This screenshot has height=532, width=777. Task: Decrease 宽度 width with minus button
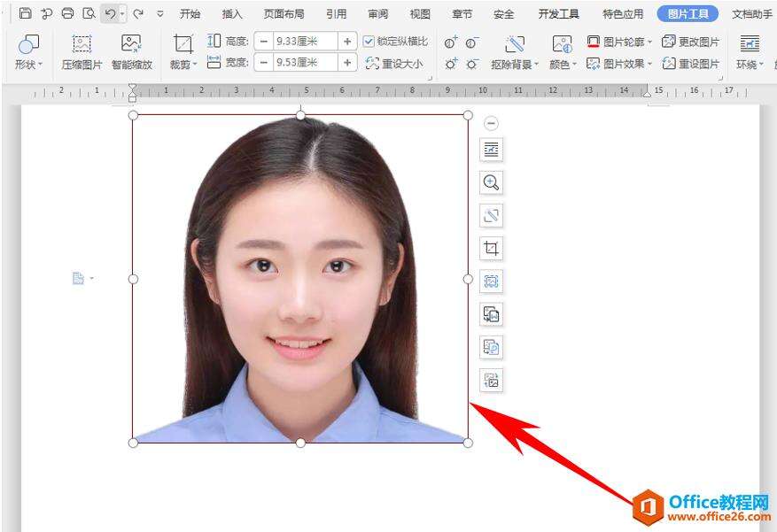(264, 62)
